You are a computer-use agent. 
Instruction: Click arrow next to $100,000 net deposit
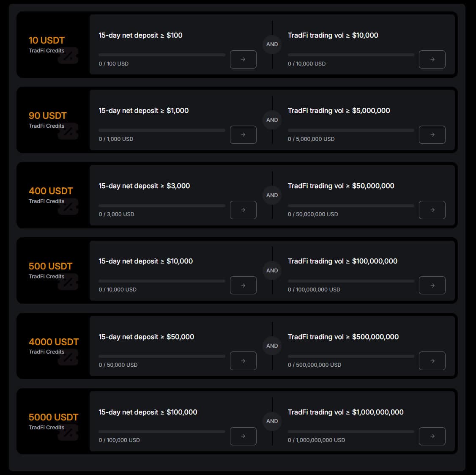pos(243,436)
